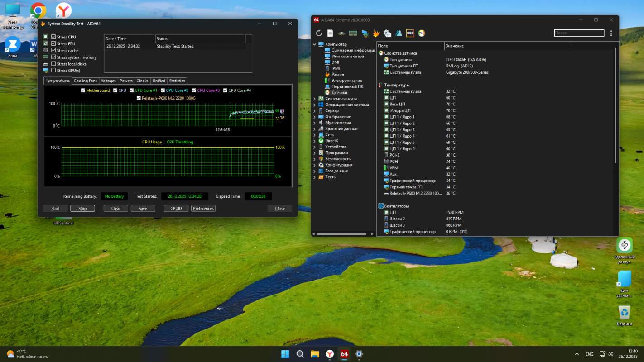Viewport: 644px width, 362px height.
Task: Expand the Отображение category in sidebar
Action: pyautogui.click(x=314, y=116)
